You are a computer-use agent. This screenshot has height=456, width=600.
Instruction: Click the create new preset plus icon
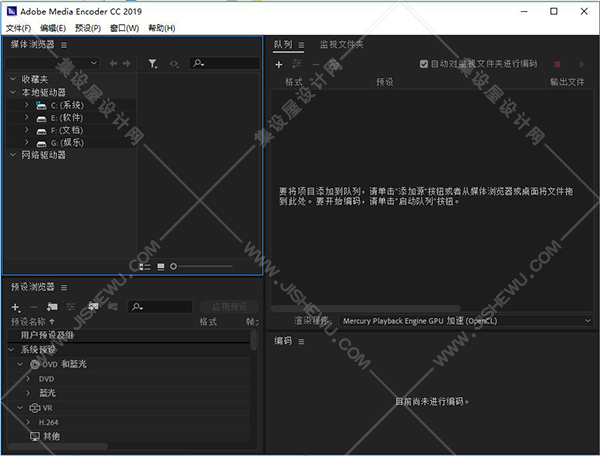(x=16, y=307)
